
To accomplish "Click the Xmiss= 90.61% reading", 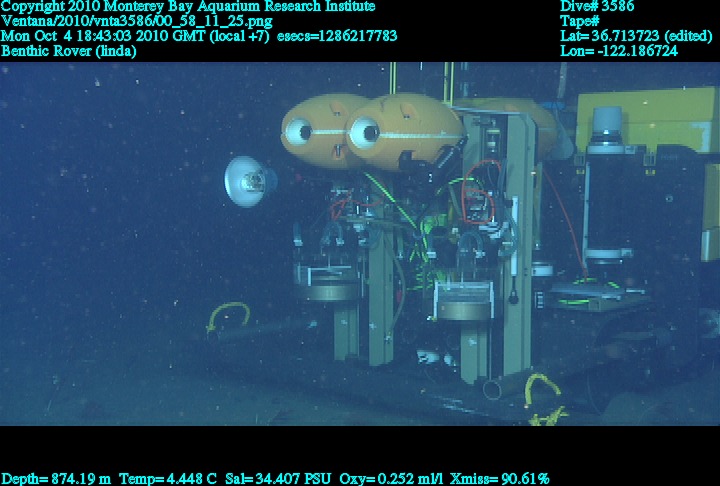I will [510, 478].
